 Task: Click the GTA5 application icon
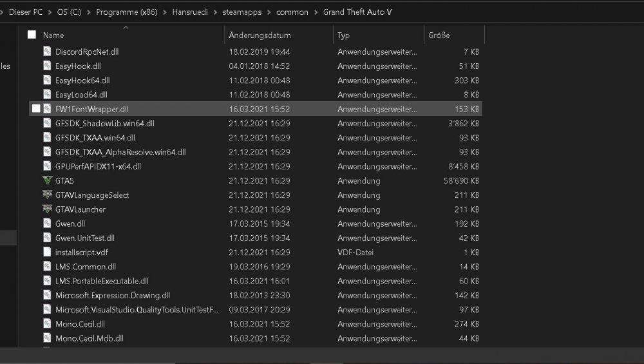click(x=47, y=181)
